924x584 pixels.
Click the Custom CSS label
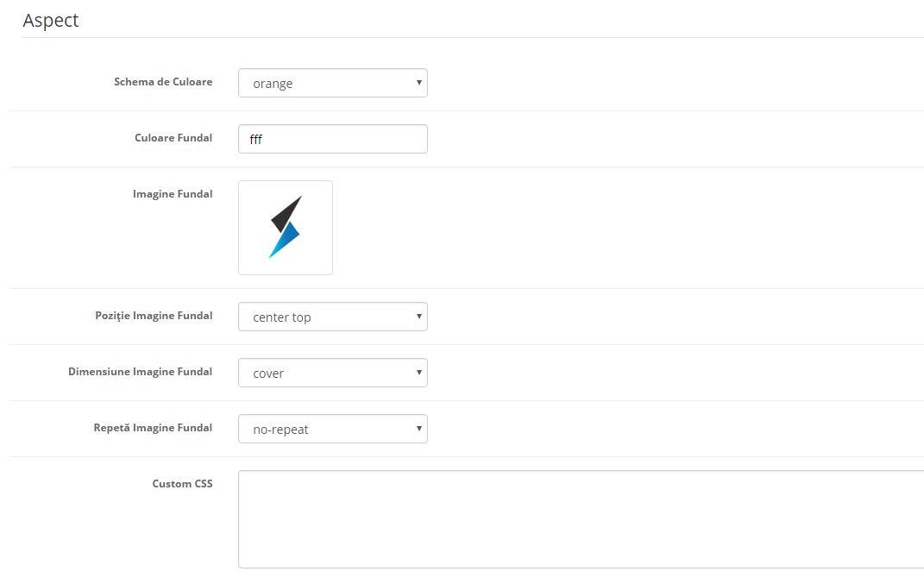coord(182,484)
